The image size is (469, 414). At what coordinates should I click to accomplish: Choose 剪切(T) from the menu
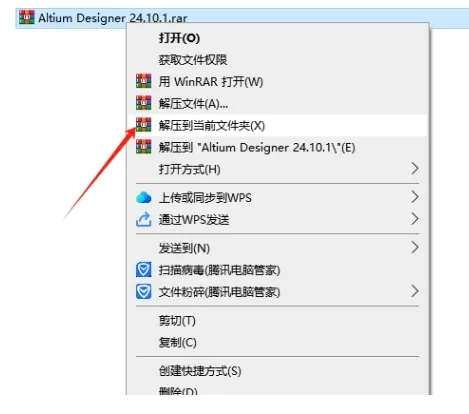[x=177, y=321]
